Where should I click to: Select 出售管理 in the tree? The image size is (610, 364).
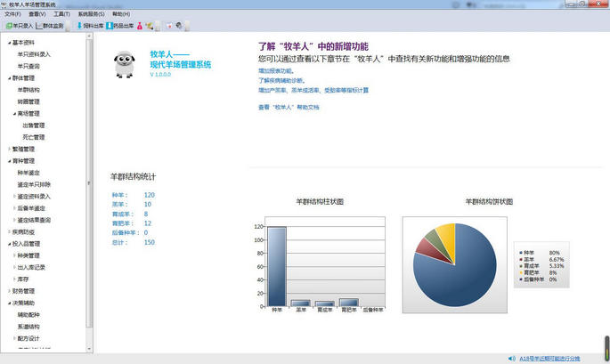click(x=34, y=125)
